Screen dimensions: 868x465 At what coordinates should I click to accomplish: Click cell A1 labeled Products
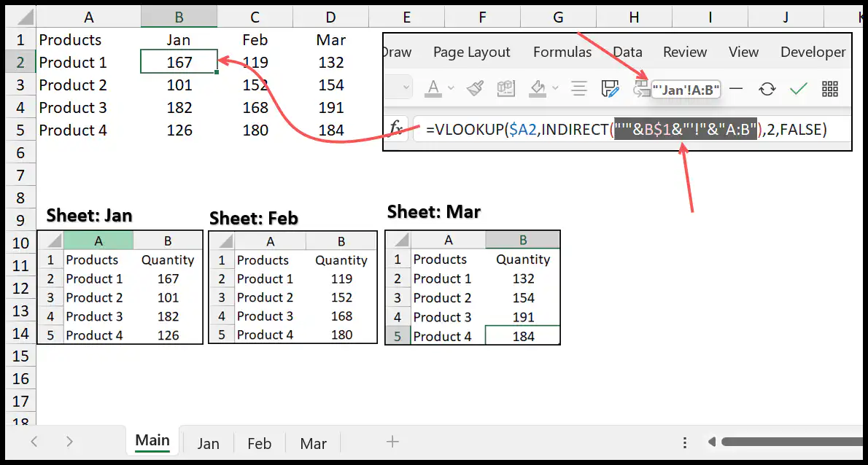click(x=88, y=40)
